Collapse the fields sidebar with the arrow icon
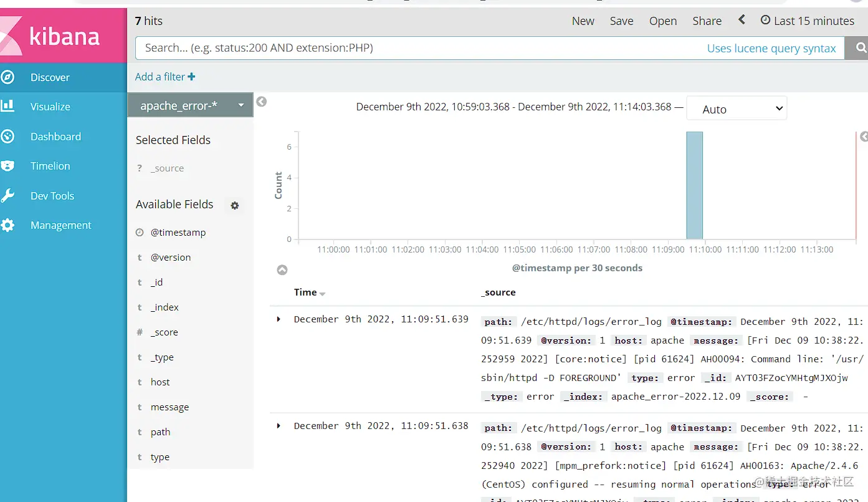 [262, 102]
